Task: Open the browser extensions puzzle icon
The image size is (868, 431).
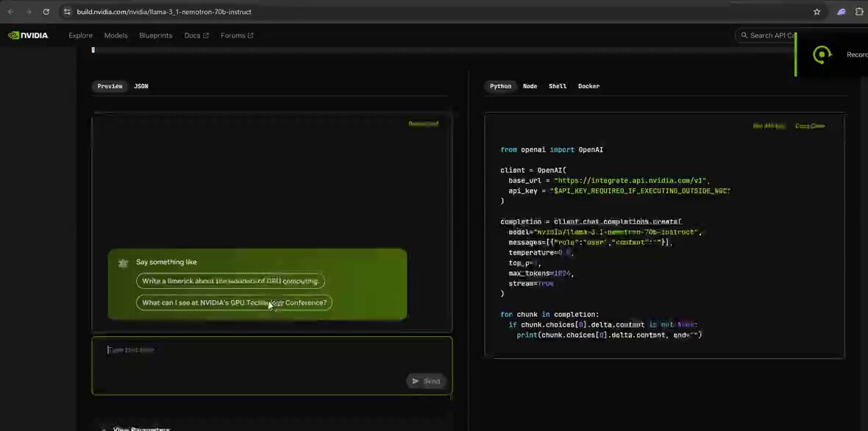Action: point(860,12)
